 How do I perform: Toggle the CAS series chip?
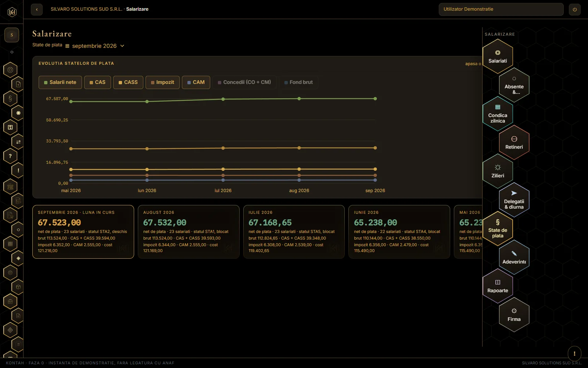[x=97, y=82]
